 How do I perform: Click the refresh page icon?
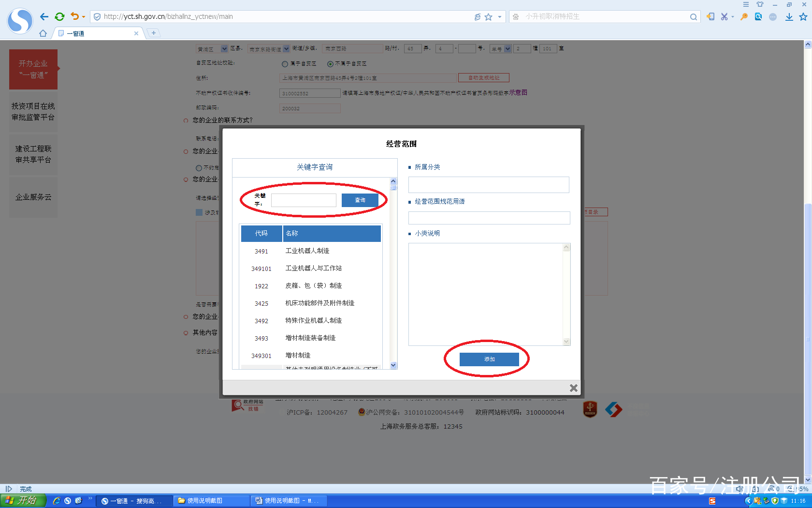[59, 16]
